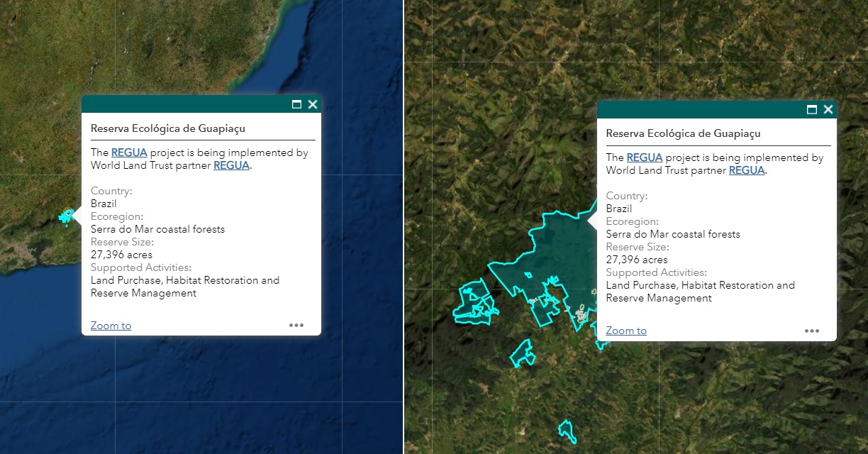Select the westernmost outlined reserve parcel
Viewport: 868px width, 454px height.
(472, 304)
